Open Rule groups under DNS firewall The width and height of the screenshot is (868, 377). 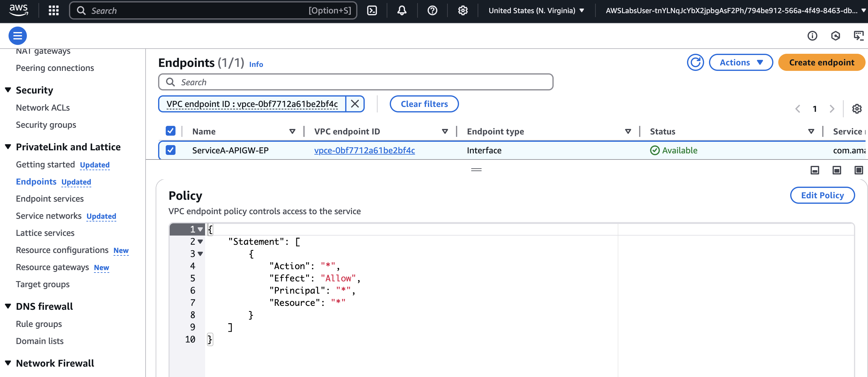coord(39,324)
